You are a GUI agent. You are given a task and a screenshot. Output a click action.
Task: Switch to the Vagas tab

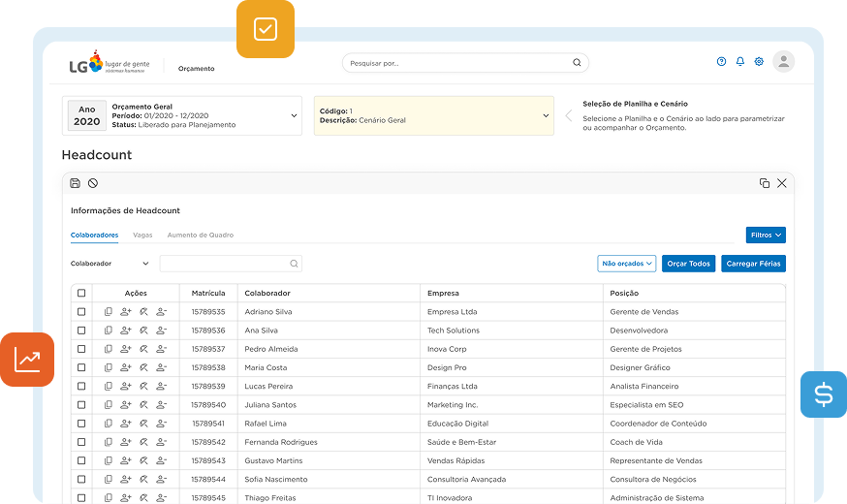point(142,236)
